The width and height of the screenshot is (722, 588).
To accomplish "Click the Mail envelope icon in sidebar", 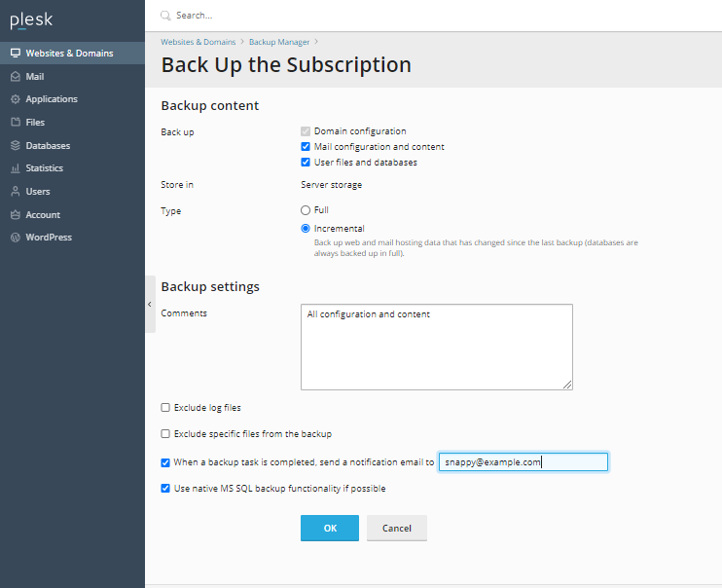I will click(x=16, y=76).
